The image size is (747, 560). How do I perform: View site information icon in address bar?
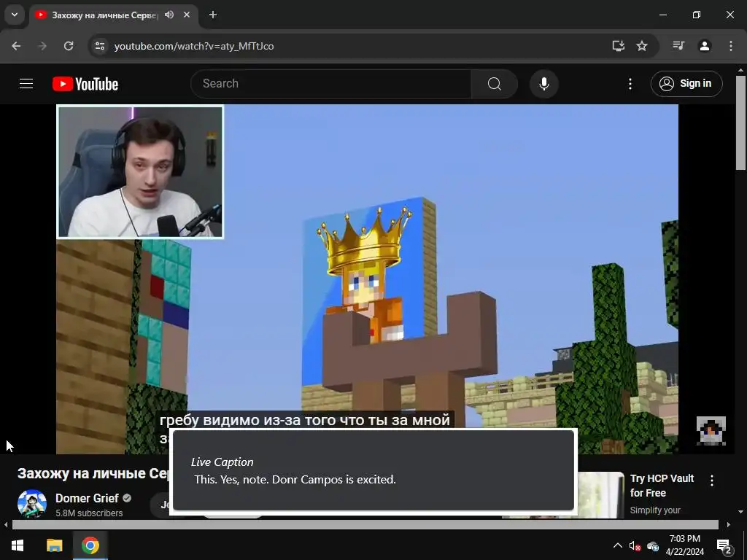pyautogui.click(x=99, y=46)
